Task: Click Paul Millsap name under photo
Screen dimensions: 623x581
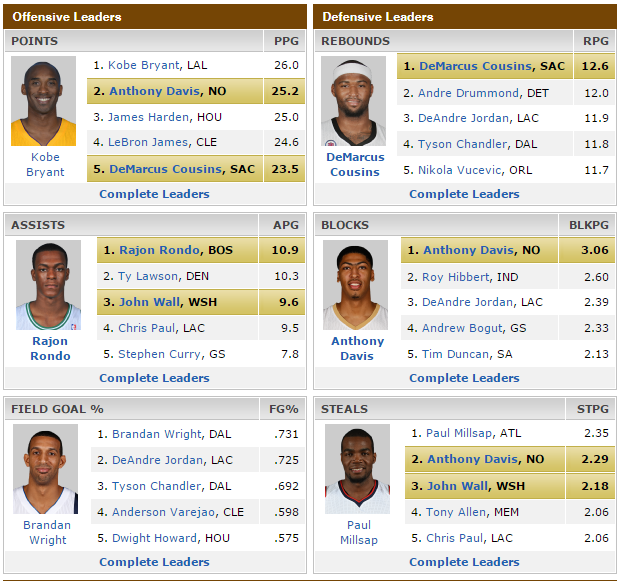Action: point(359,533)
